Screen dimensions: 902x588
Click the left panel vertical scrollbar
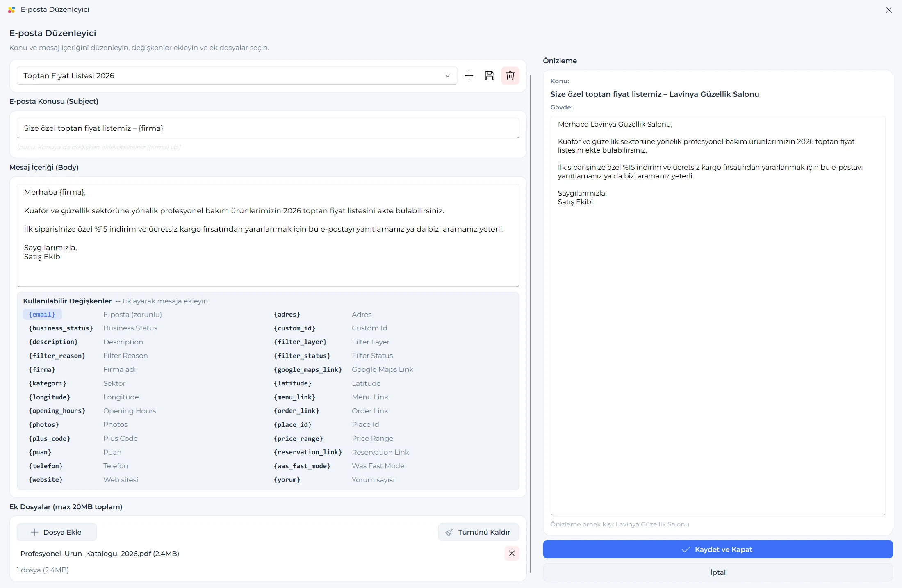531,324
